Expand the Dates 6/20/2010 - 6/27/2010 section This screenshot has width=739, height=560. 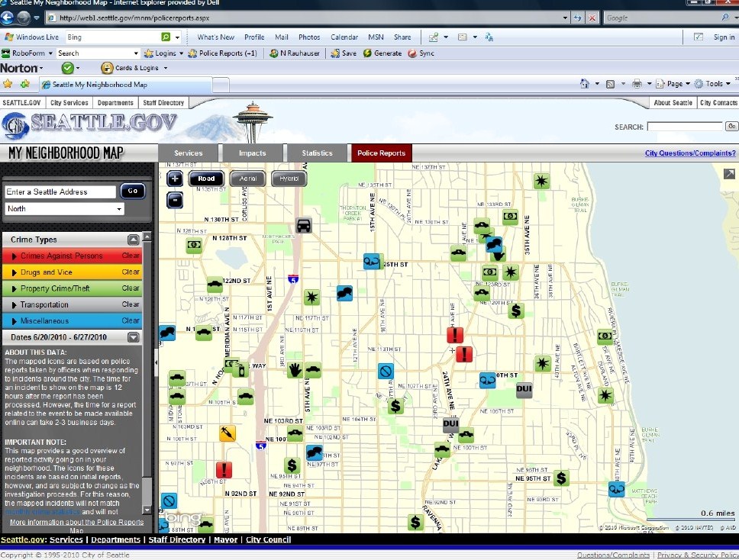134,337
